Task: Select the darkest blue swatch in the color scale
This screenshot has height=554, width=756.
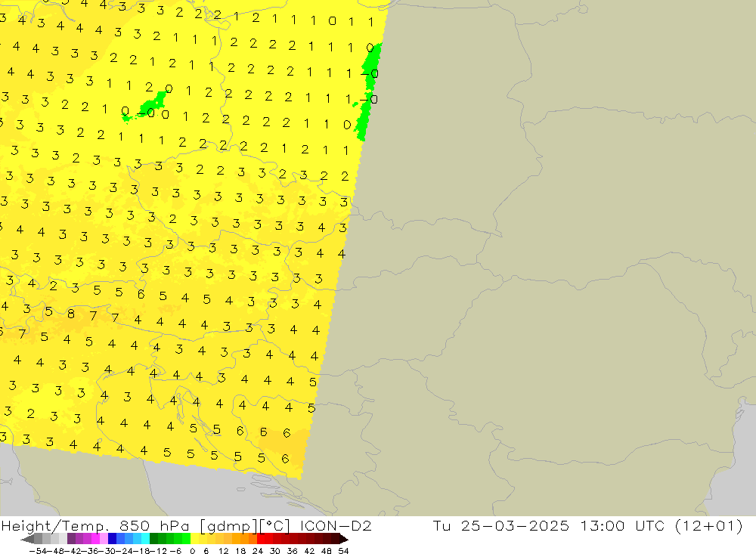Action: [112, 539]
